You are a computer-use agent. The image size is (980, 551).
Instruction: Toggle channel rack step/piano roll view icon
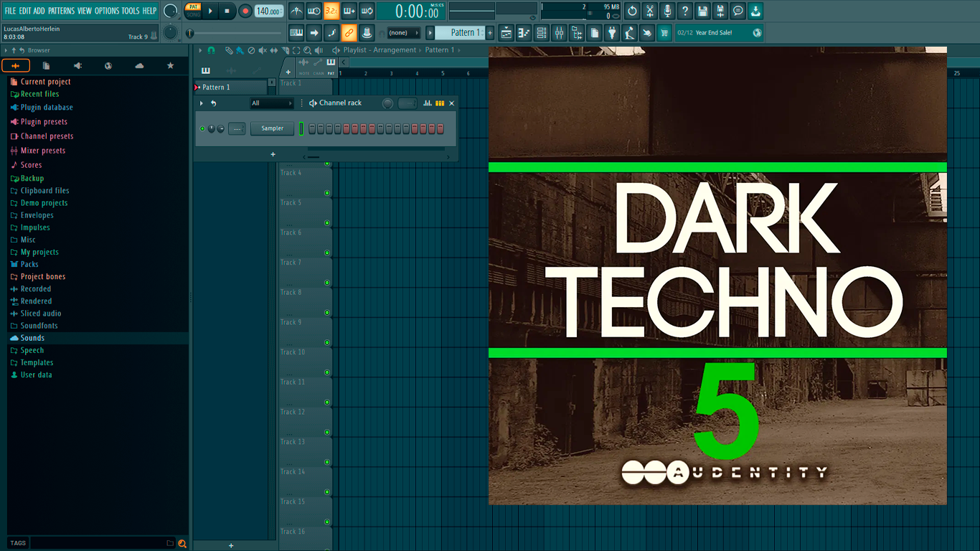[x=440, y=103]
